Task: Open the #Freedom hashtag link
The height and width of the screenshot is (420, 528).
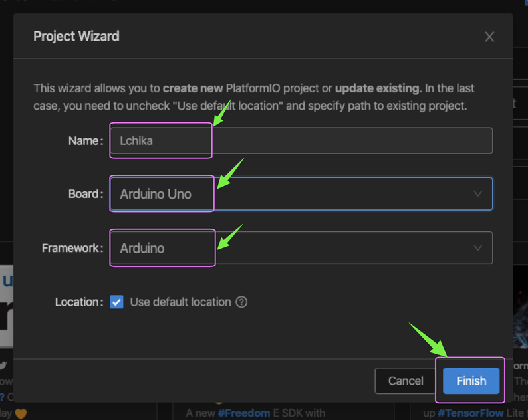Action: [243, 413]
